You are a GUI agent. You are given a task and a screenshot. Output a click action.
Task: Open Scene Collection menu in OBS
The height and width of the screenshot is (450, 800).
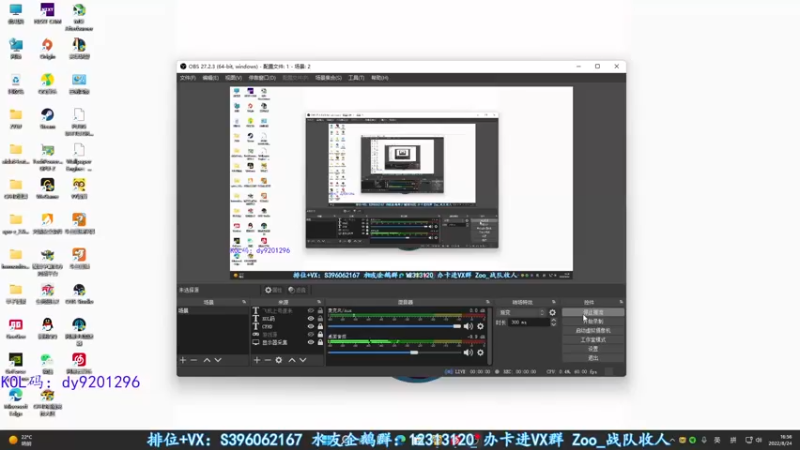point(328,78)
